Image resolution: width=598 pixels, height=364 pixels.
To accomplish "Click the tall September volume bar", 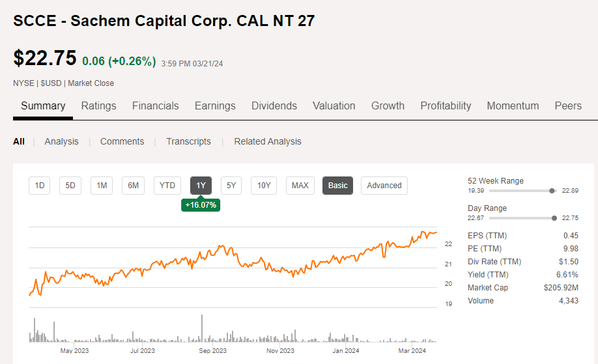I will pyautogui.click(x=202, y=328).
